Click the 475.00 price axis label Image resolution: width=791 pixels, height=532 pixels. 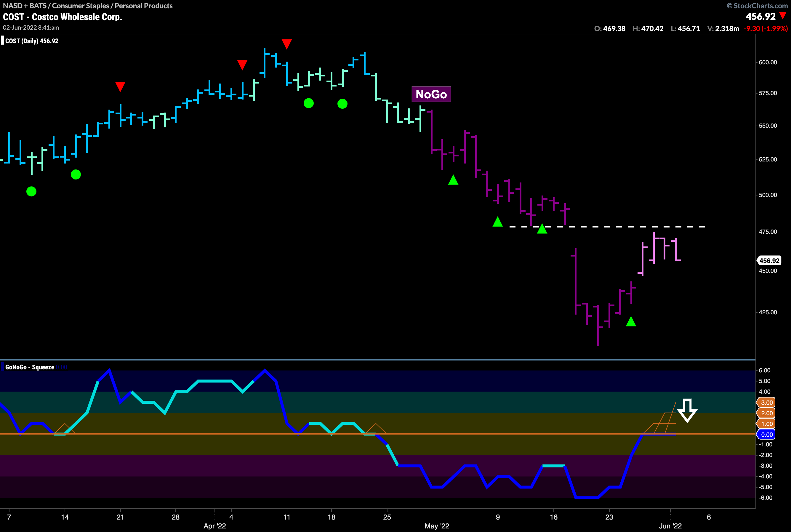point(768,232)
